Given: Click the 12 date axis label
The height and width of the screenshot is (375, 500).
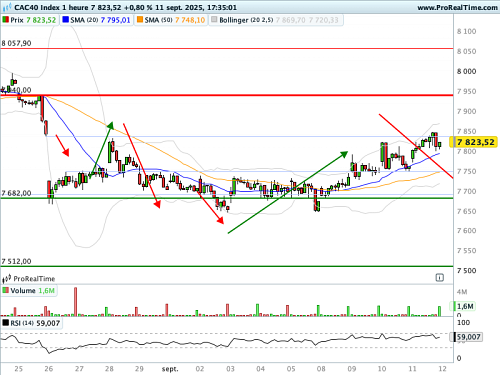Looking at the screenshot, I should [x=442, y=369].
